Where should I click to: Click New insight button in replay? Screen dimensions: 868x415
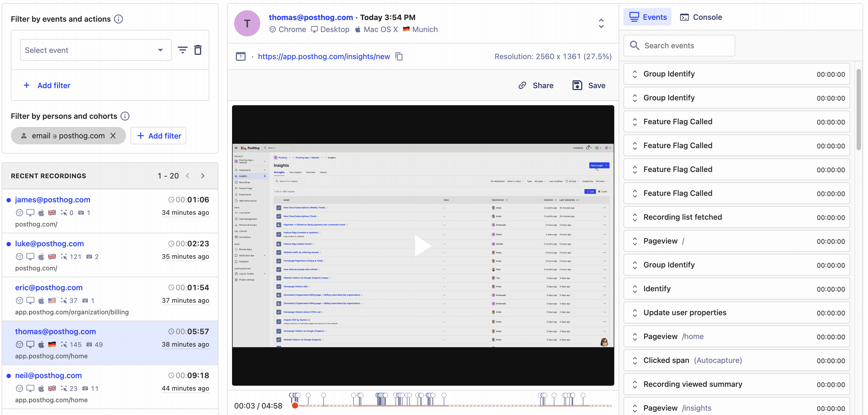pos(599,165)
